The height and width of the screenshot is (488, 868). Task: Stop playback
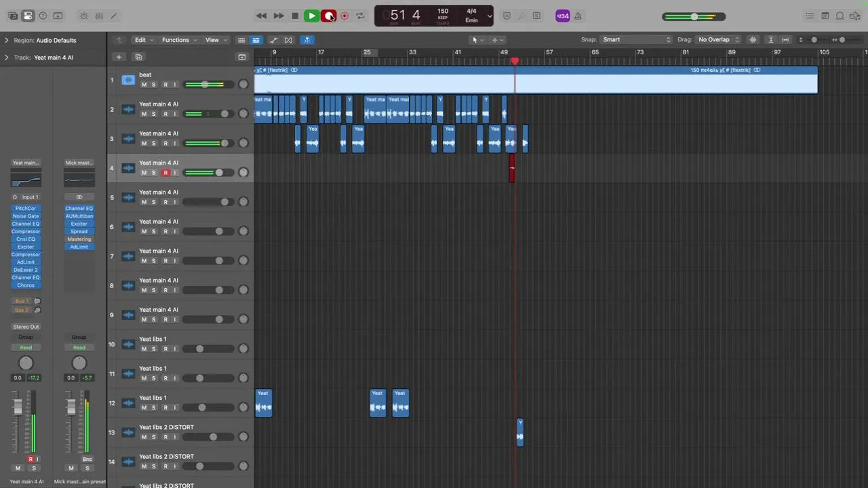point(295,16)
